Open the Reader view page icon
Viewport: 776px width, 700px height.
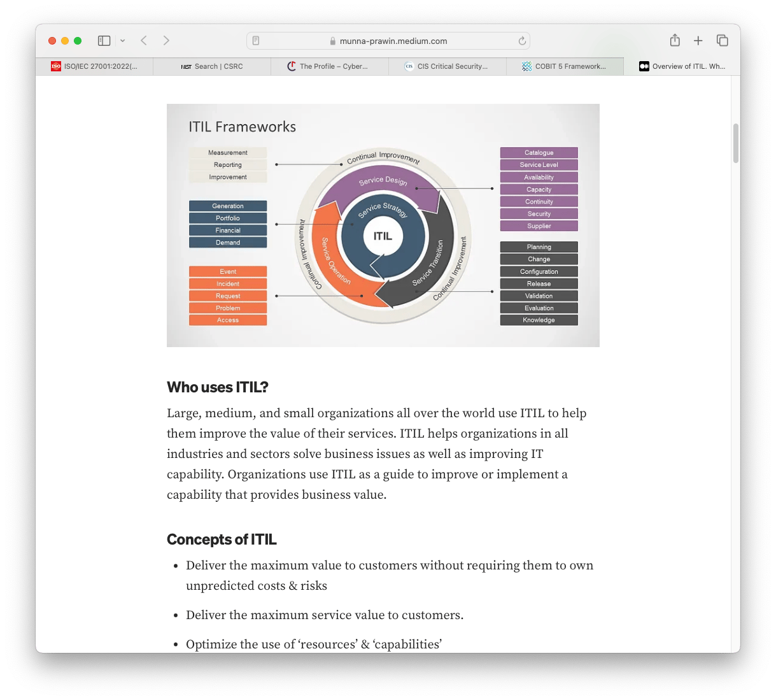pos(256,41)
